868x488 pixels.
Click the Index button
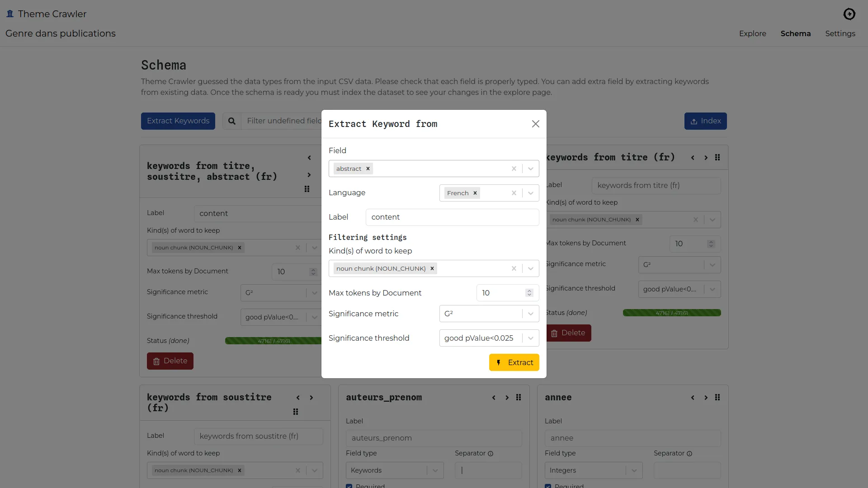click(705, 121)
